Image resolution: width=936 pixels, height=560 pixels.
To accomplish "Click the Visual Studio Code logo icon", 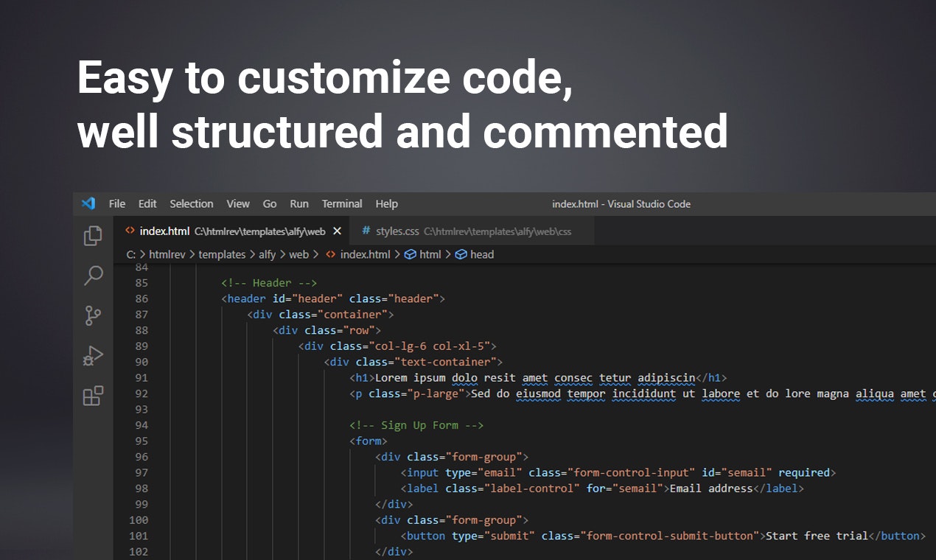I will [88, 204].
